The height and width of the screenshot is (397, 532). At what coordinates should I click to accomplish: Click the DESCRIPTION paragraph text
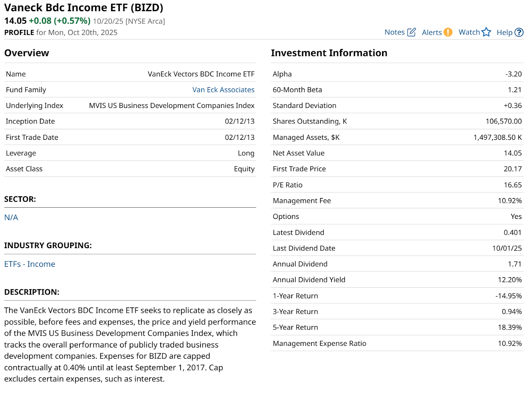(x=130, y=345)
